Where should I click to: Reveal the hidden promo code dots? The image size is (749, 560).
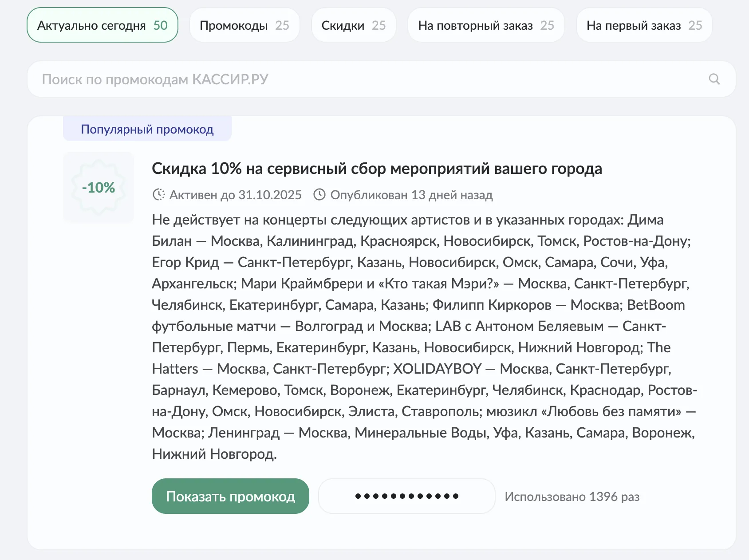pos(406,496)
